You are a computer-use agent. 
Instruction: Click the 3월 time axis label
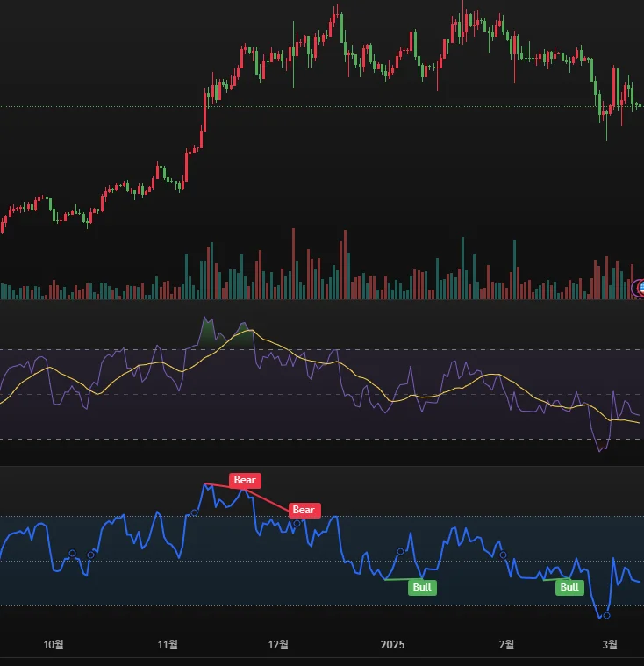pos(610,644)
